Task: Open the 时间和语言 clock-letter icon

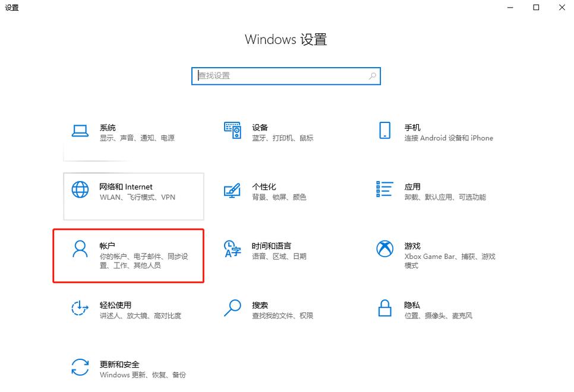Action: coord(232,249)
